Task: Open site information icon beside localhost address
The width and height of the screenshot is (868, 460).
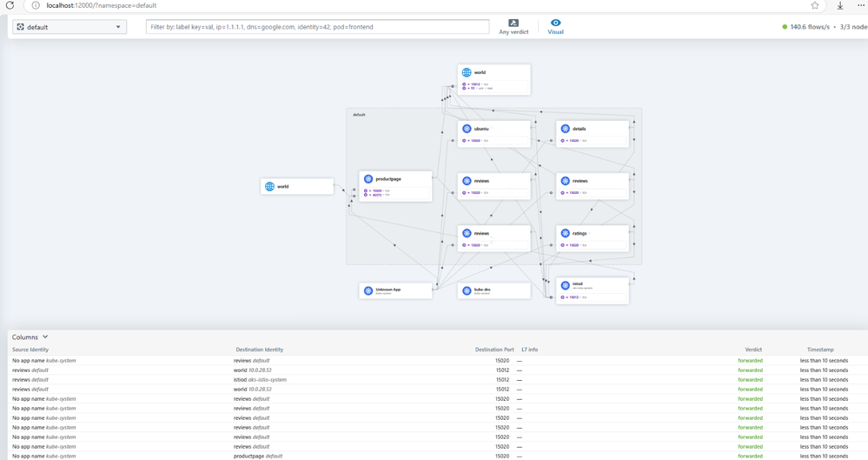Action: (x=36, y=5)
